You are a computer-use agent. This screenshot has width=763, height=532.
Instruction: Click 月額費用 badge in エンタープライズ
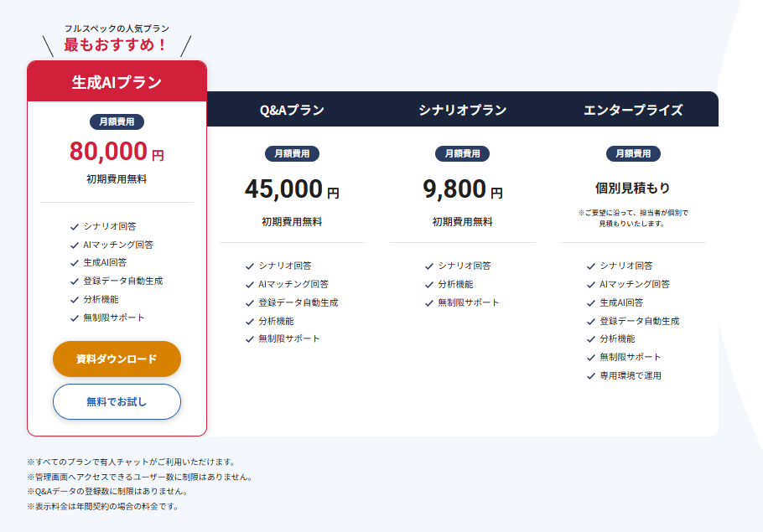pyautogui.click(x=633, y=153)
